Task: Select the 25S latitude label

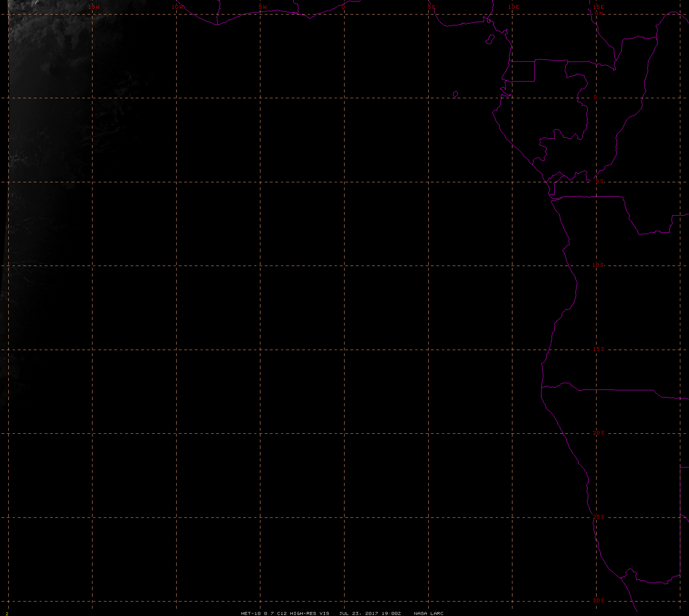Action: [x=599, y=517]
